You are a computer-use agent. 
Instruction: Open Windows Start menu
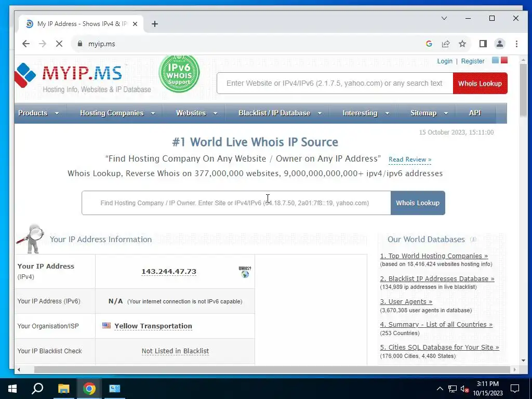12,389
